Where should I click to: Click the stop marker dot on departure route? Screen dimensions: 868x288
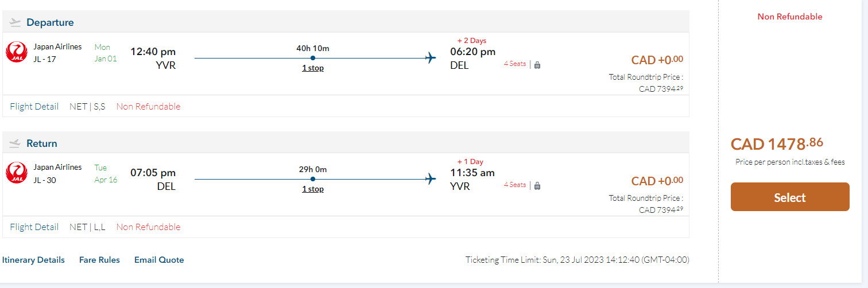(313, 58)
